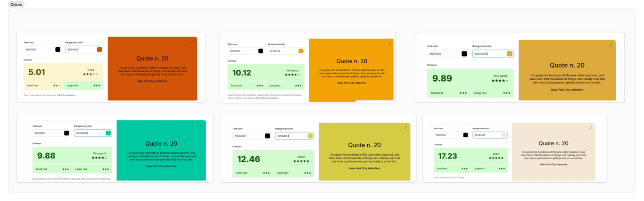Select Large text rating in 9.89 card
The width and height of the screenshot is (644, 201).
(492, 93)
